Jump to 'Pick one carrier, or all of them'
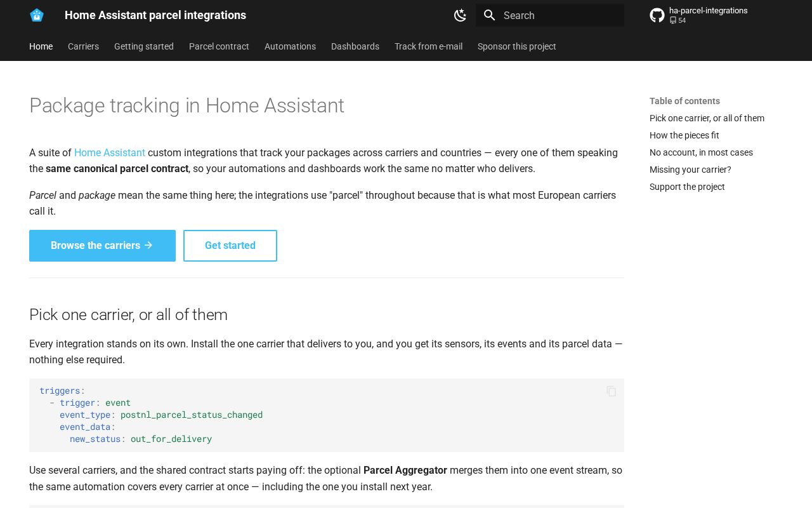Viewport: 812px width, 508px height. pos(707,118)
